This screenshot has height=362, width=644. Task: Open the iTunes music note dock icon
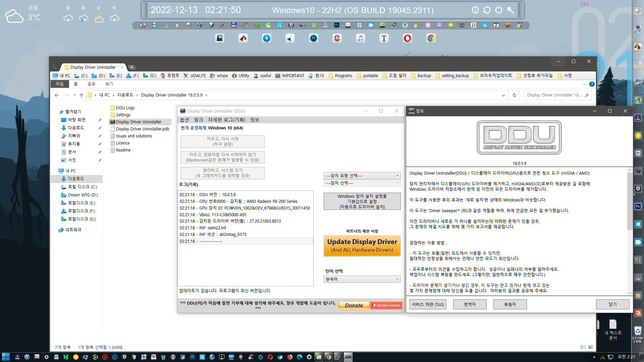360,39
